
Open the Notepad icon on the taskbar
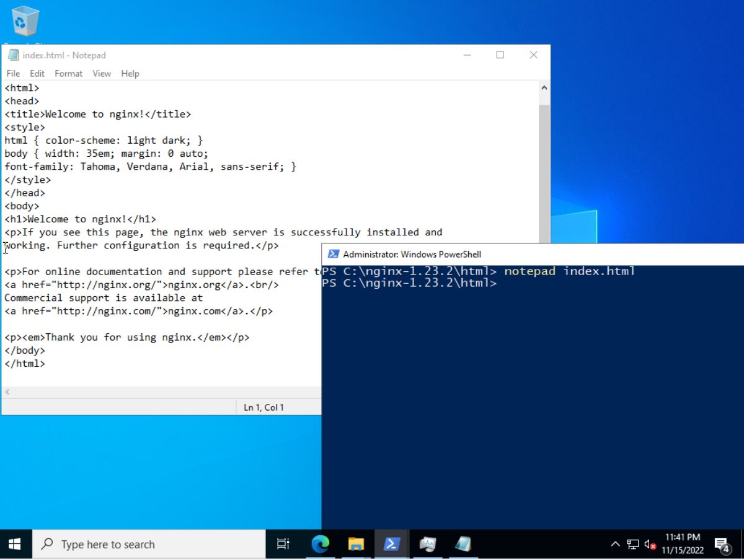[x=464, y=543]
